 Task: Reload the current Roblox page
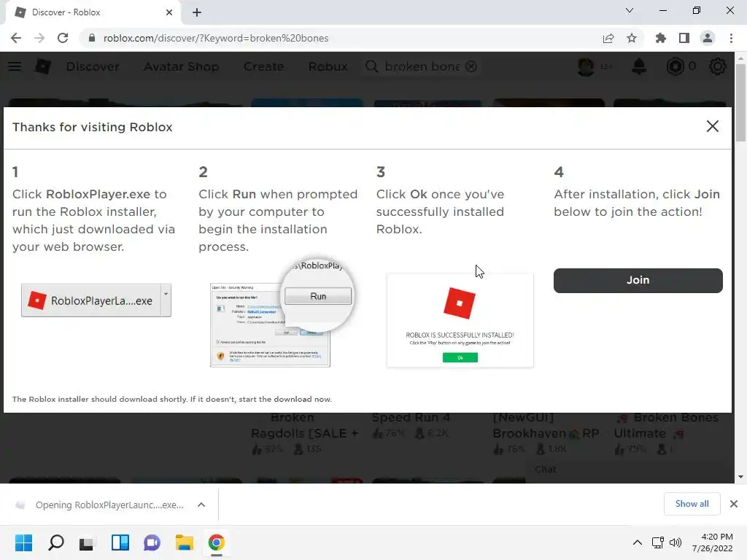click(63, 38)
